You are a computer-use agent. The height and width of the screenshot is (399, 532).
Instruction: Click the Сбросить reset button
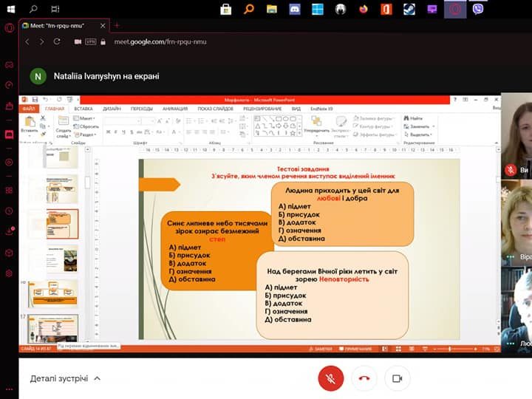88,126
